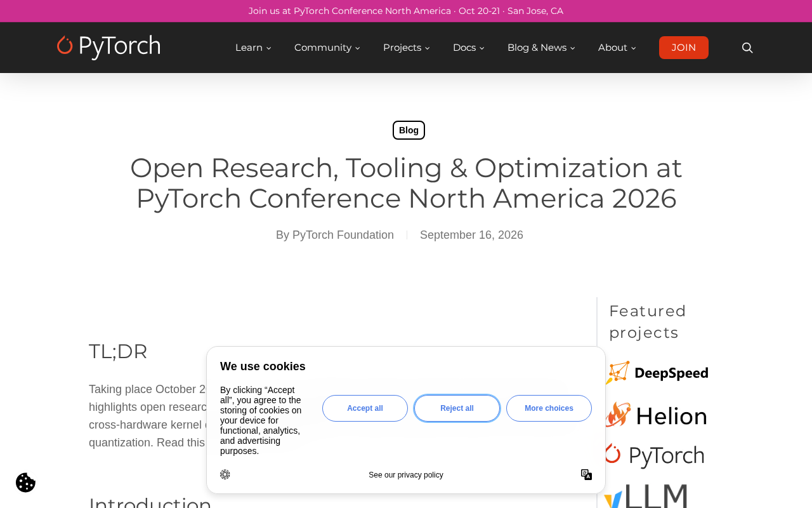
Task: Expand the Learn menu
Action: point(253,48)
